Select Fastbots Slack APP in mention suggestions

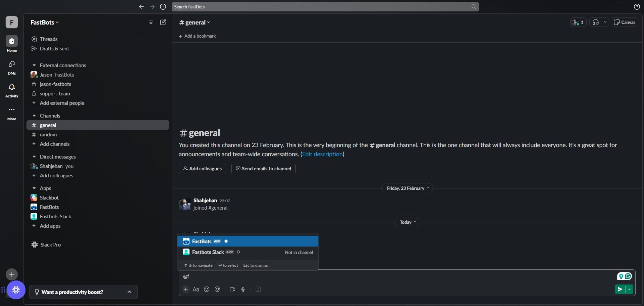coord(248,252)
